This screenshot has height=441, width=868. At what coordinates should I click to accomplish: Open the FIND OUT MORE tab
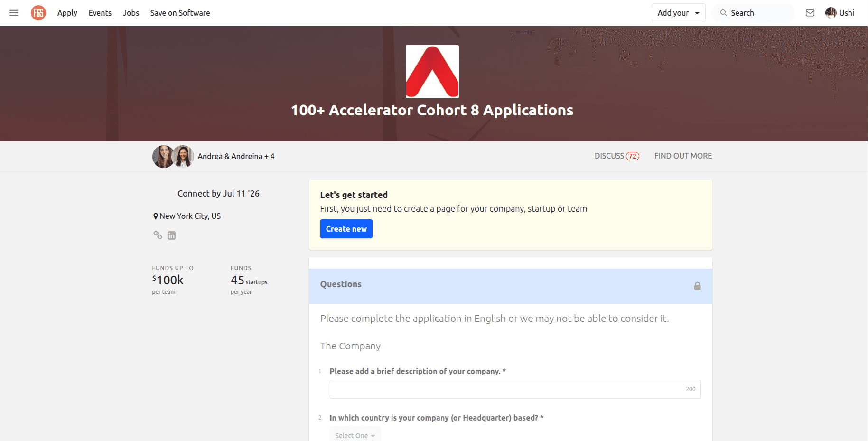click(x=683, y=156)
